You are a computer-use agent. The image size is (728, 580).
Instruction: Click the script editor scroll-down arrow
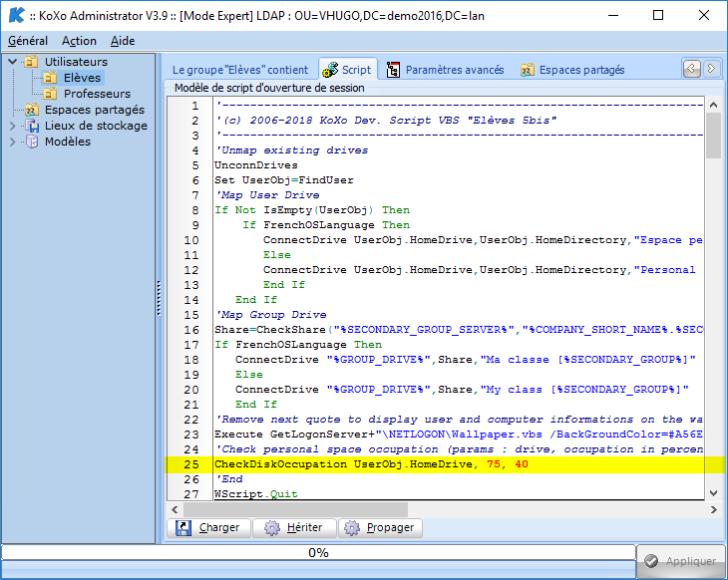(x=714, y=492)
